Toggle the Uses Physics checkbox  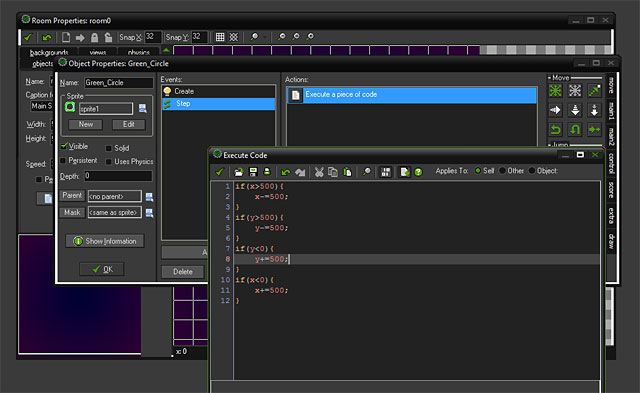[x=109, y=162]
